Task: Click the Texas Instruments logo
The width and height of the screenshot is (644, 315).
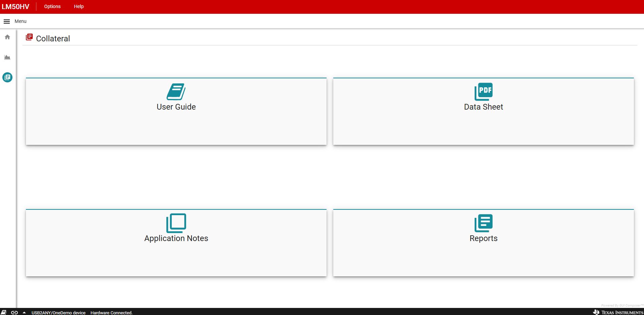Action: tap(618, 312)
